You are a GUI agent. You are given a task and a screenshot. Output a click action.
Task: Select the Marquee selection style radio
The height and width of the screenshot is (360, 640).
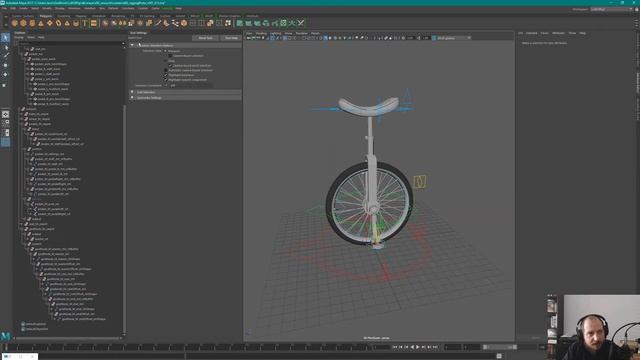(x=166, y=51)
